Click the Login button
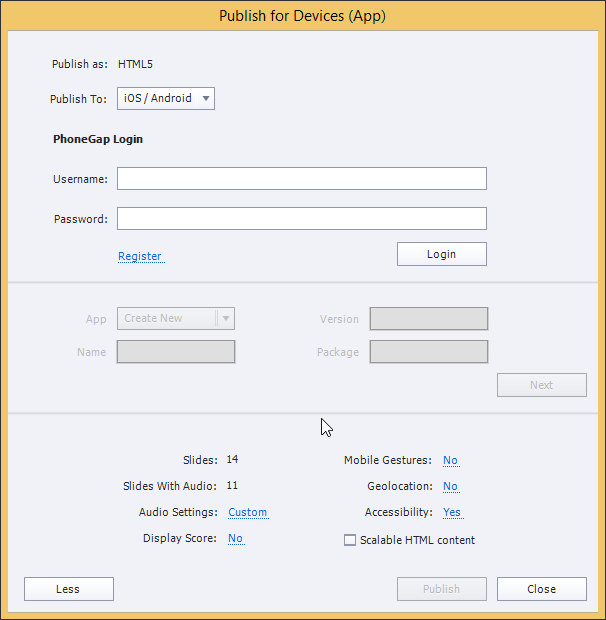Screen dimensions: 606x620 coord(442,254)
